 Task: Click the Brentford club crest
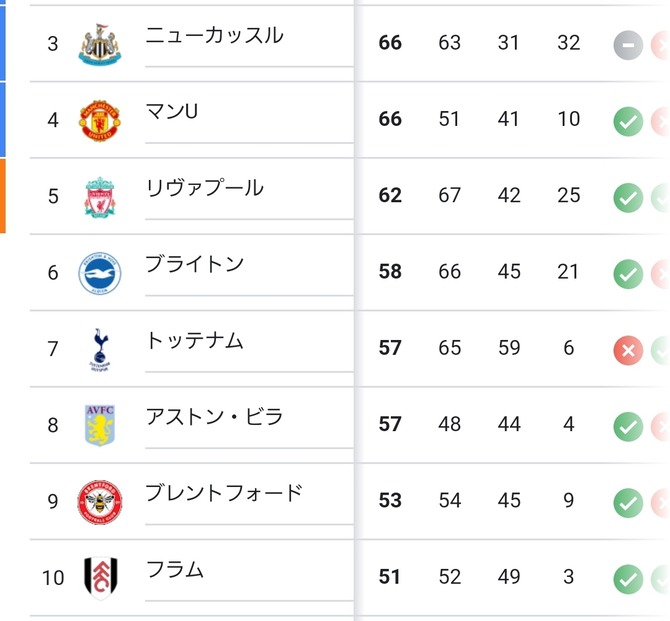pyautogui.click(x=100, y=501)
